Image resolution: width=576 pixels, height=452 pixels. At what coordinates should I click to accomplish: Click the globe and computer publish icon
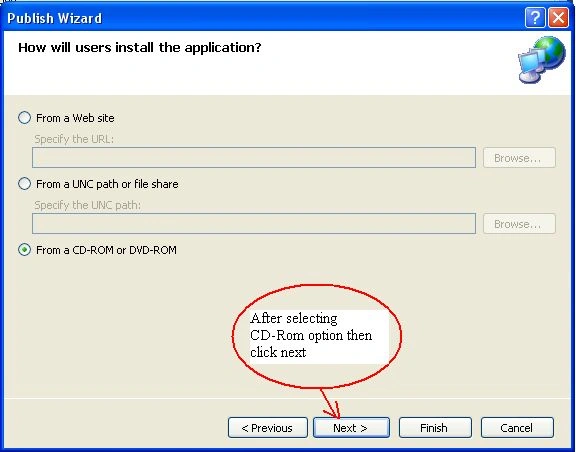coord(541,60)
